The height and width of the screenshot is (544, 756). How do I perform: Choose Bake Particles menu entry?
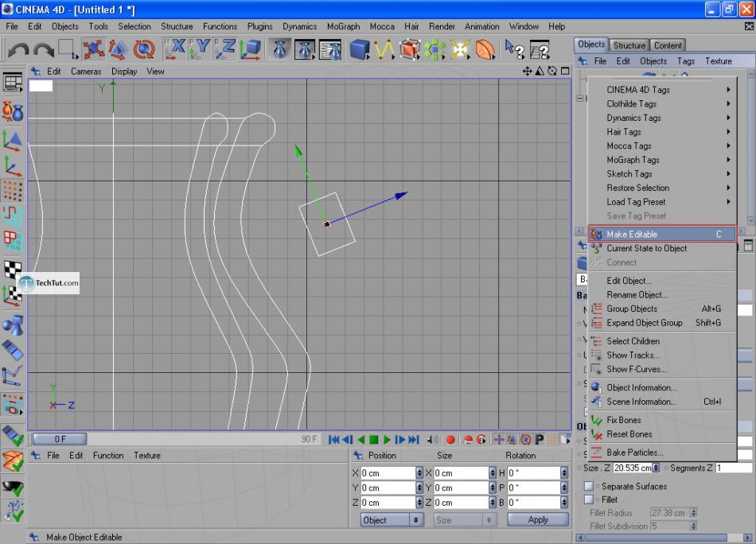click(662, 453)
